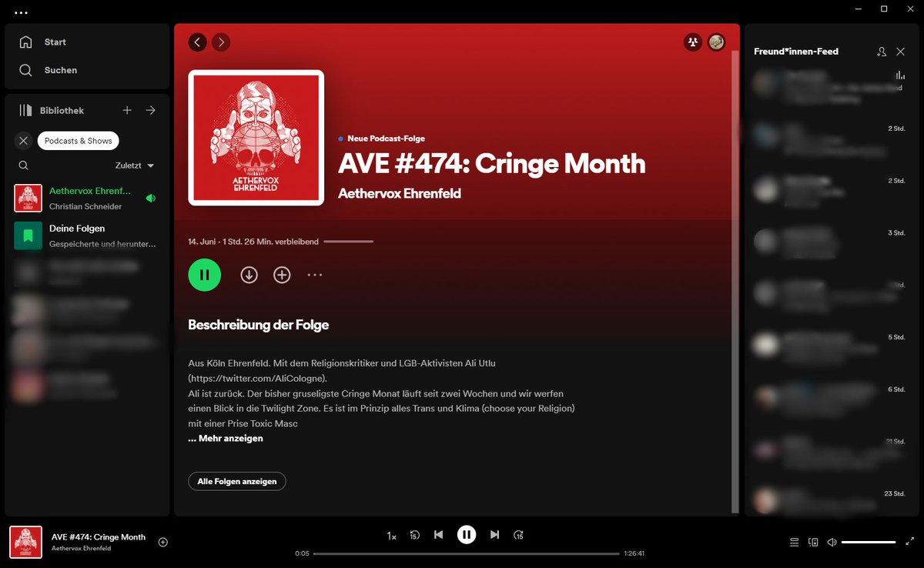The image size is (924, 568).
Task: Click Aethervox Ehrenfeld name in player bar
Action: pos(81,549)
